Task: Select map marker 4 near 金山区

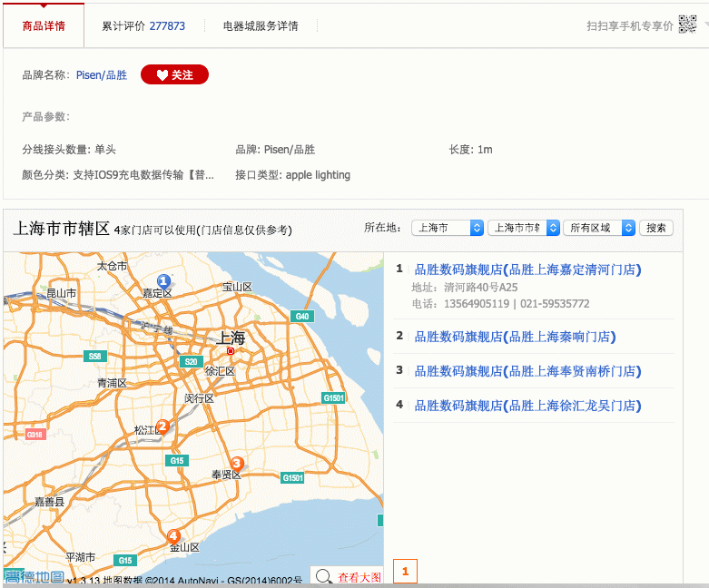Action: click(173, 536)
